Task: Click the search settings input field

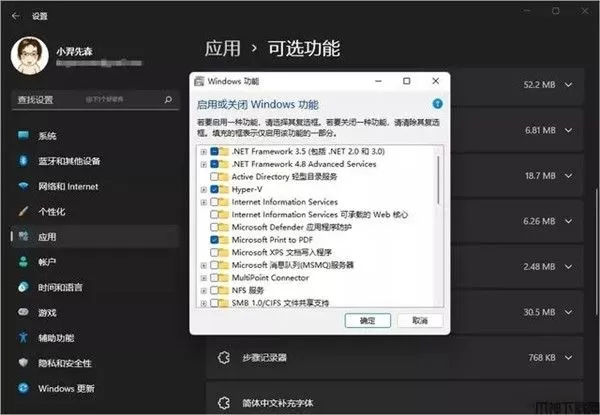Action: tap(95, 100)
